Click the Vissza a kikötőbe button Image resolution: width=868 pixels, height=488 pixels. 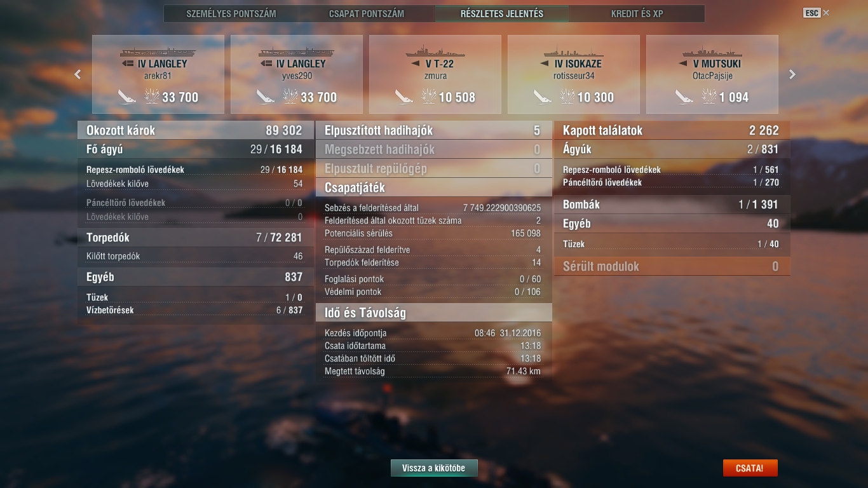(x=434, y=468)
